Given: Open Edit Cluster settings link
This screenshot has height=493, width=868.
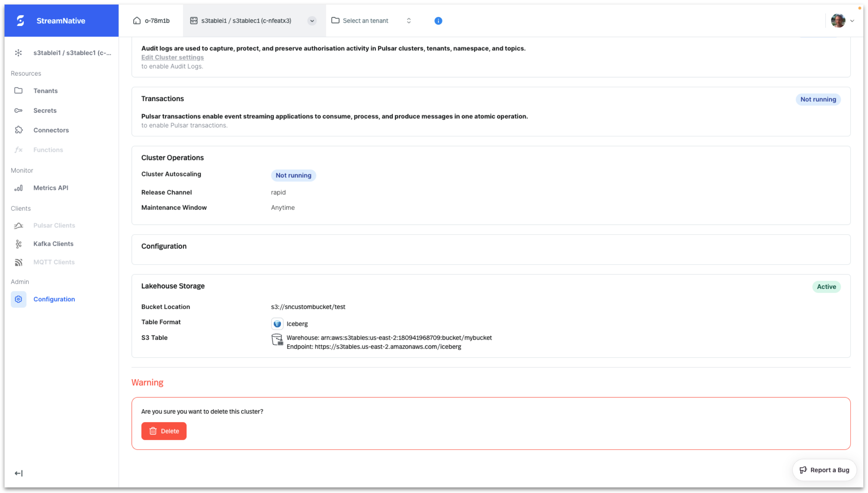Looking at the screenshot, I should [x=173, y=57].
